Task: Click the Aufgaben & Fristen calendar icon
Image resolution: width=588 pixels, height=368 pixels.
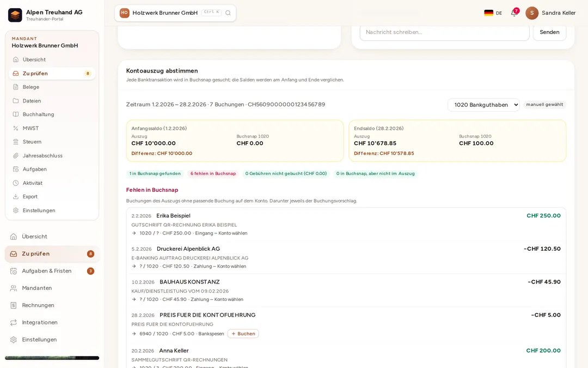Action: pos(14,271)
